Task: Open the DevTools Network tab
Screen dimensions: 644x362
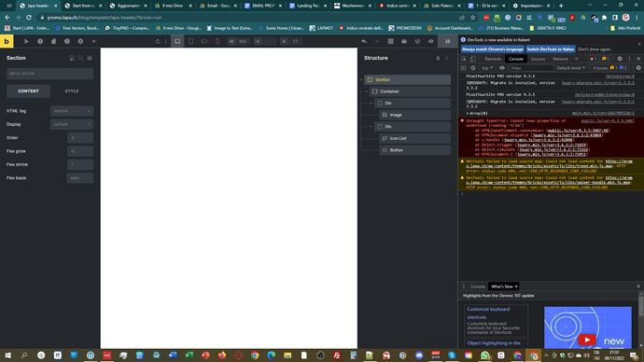Action: point(560,59)
